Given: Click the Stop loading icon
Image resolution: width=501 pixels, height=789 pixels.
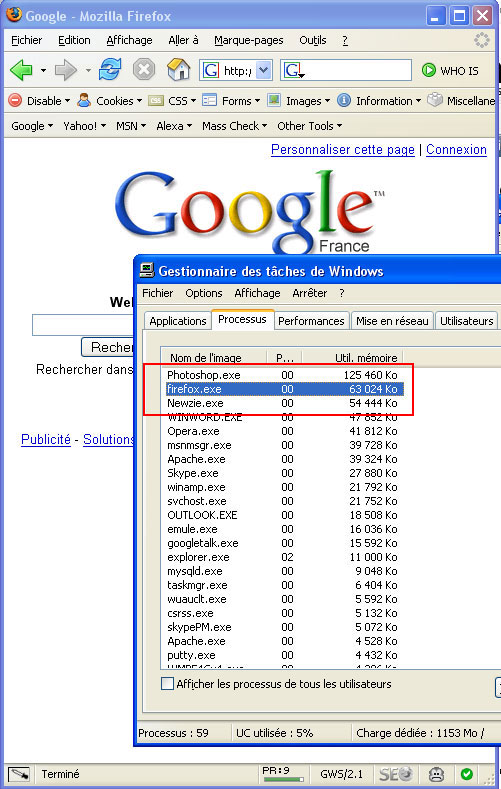Looking at the screenshot, I should (144, 69).
